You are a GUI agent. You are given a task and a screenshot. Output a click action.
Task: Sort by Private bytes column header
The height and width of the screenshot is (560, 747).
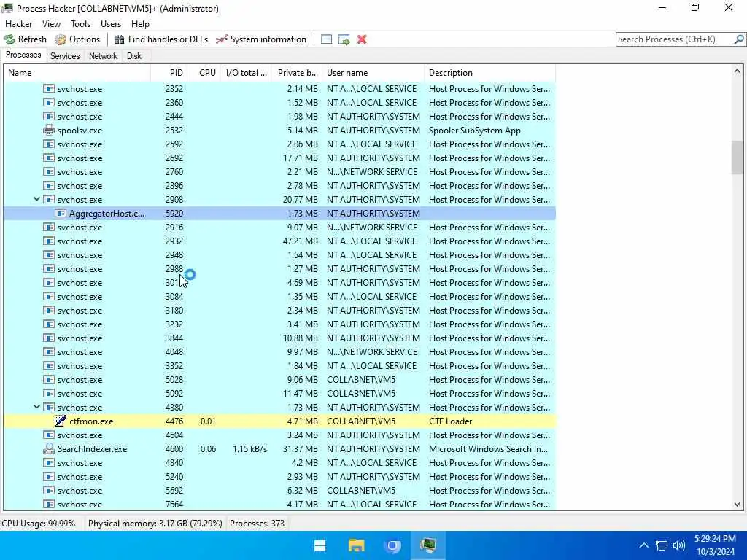pyautogui.click(x=298, y=73)
